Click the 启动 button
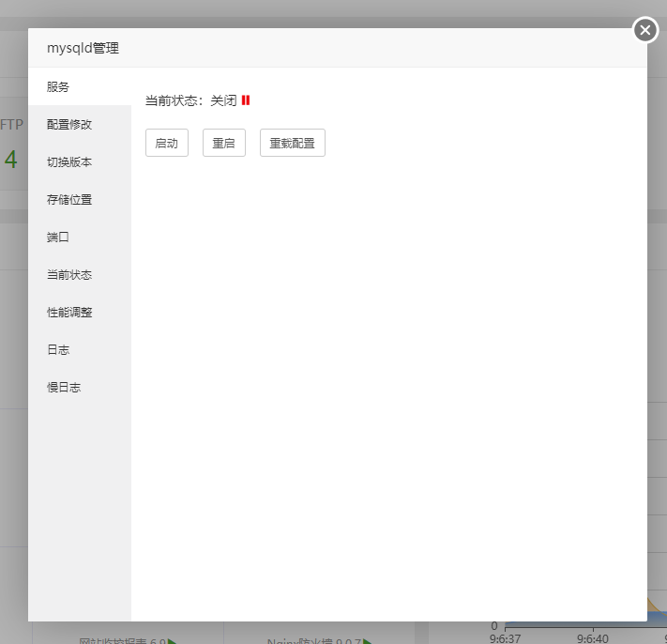This screenshot has height=644, width=667. click(167, 143)
